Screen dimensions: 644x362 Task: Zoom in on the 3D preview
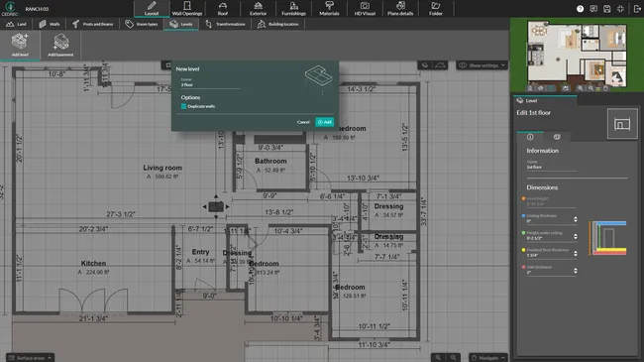[x=580, y=88]
